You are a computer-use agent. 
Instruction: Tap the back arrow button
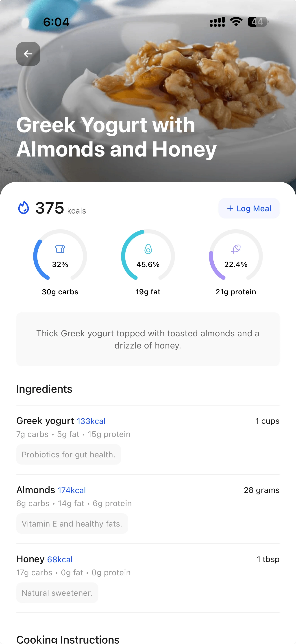click(28, 54)
